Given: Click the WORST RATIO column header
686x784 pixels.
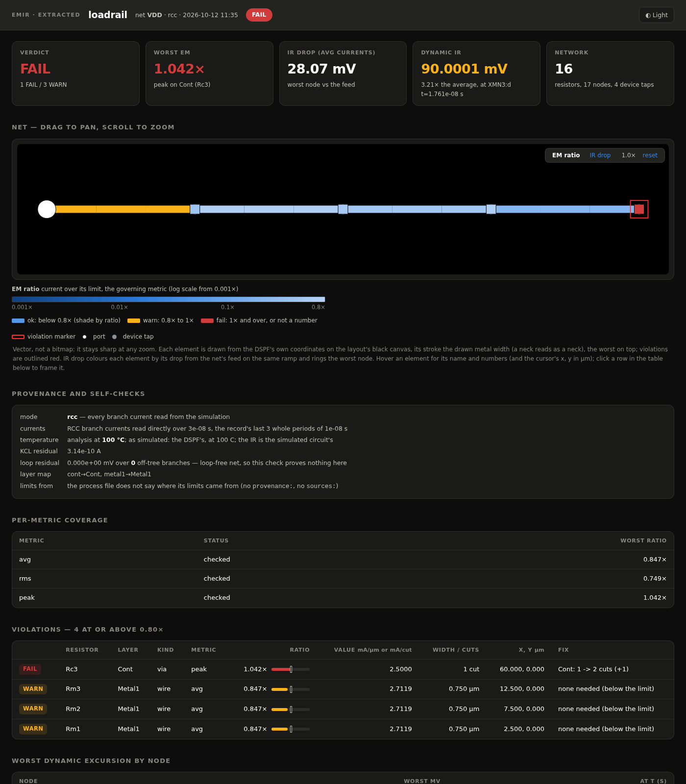Looking at the screenshot, I should pos(643,540).
